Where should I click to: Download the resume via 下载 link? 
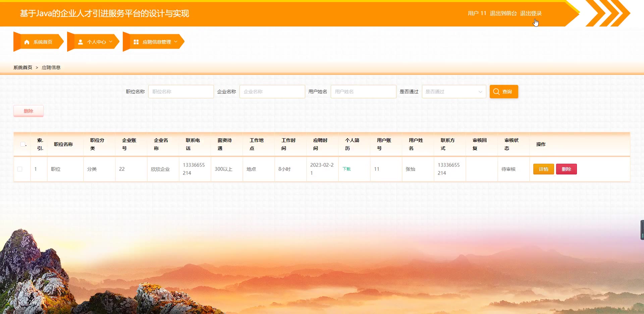coord(346,169)
